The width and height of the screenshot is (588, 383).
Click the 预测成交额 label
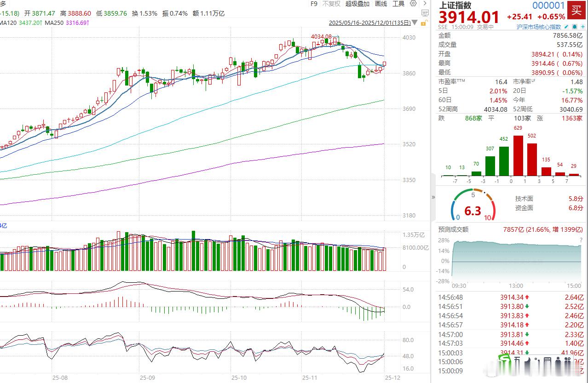click(x=453, y=229)
